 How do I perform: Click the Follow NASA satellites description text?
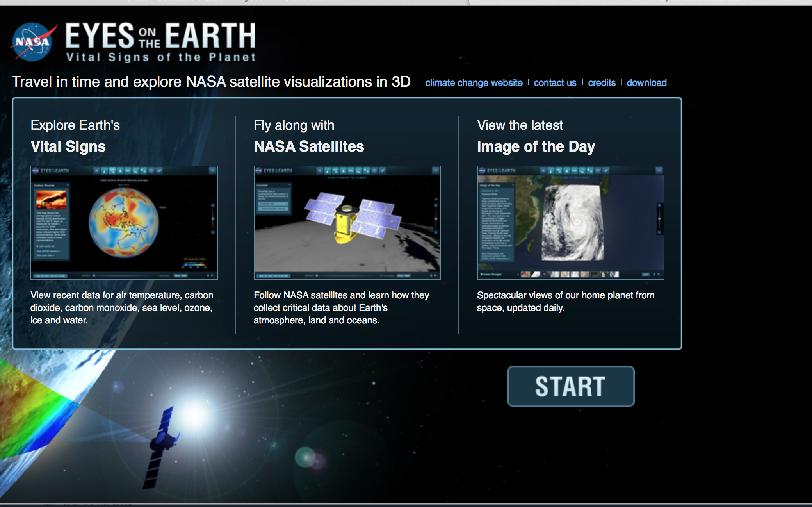341,308
